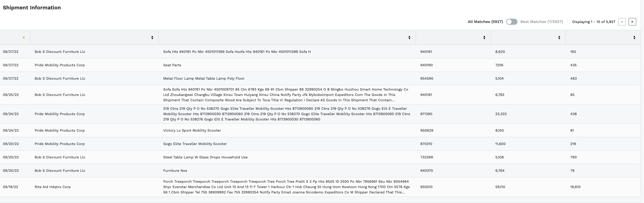Click the 09/19/22 date cell

coord(11,187)
